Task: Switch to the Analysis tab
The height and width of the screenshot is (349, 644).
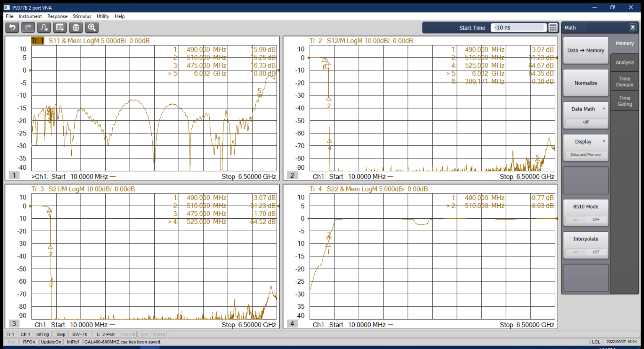Action: 624,62
